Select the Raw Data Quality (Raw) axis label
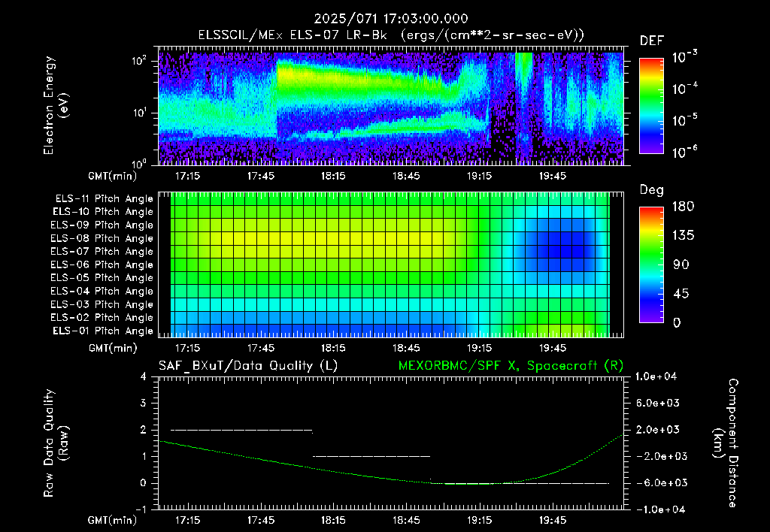770x532 pixels. pyautogui.click(x=56, y=443)
